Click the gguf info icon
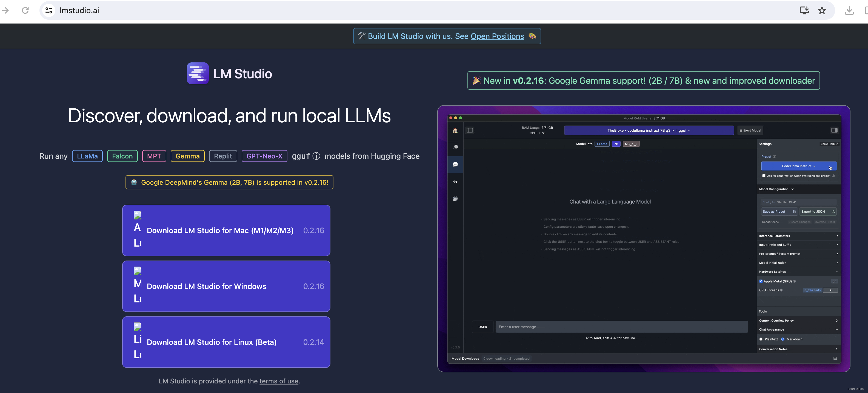Screen dimensions: 868x393 pos(316,156)
